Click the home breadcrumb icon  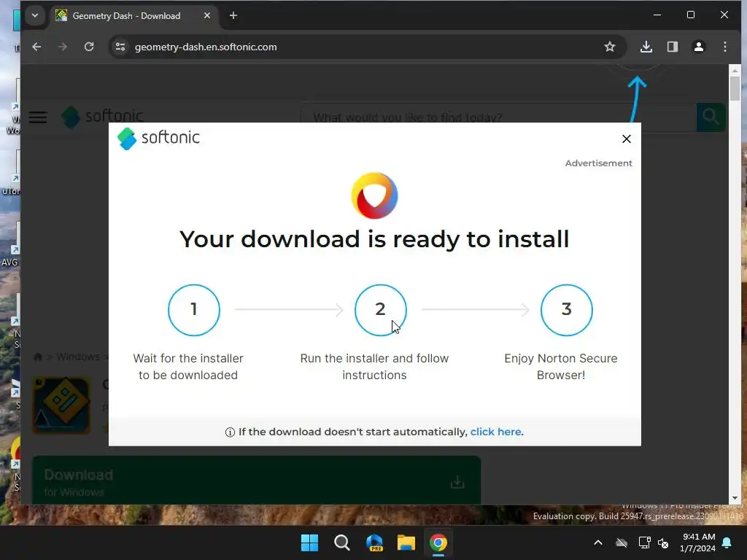[38, 357]
